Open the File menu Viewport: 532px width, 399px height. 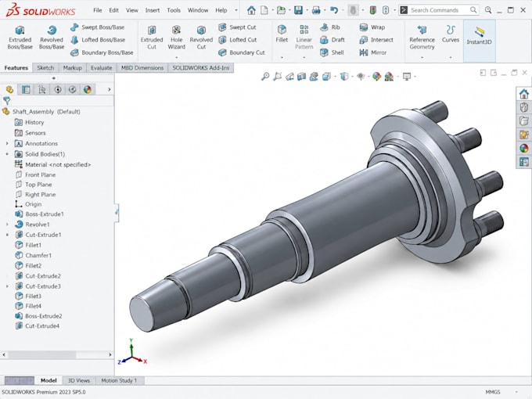tap(97, 10)
